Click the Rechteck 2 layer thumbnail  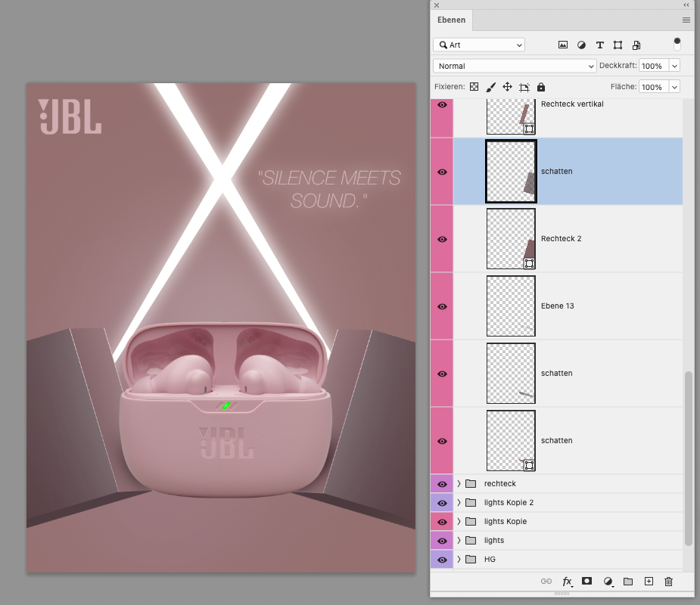(511, 239)
